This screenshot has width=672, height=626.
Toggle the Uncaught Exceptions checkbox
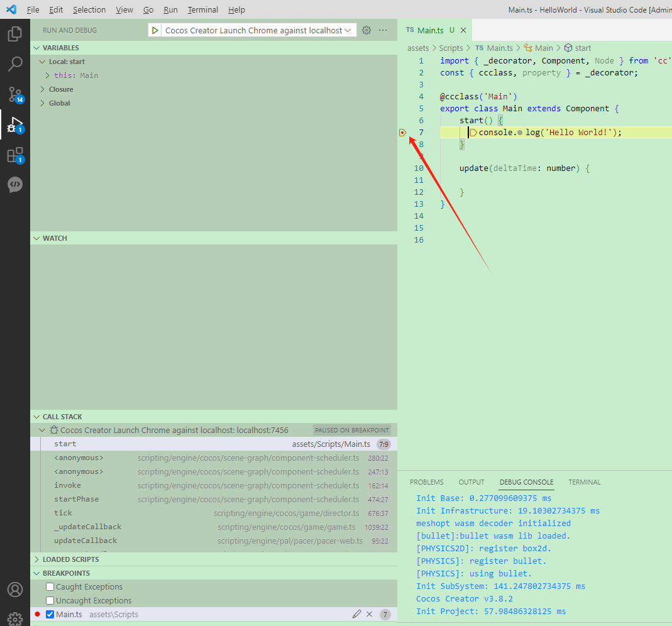click(50, 600)
